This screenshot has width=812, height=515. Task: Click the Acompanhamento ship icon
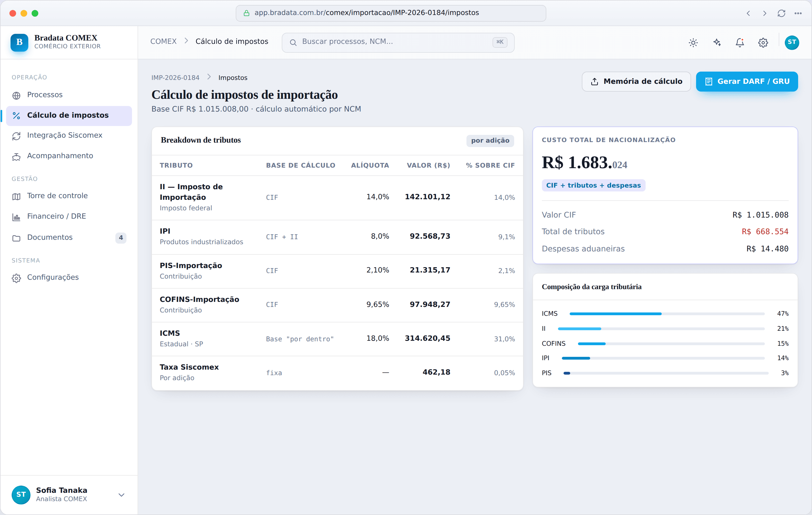16,156
